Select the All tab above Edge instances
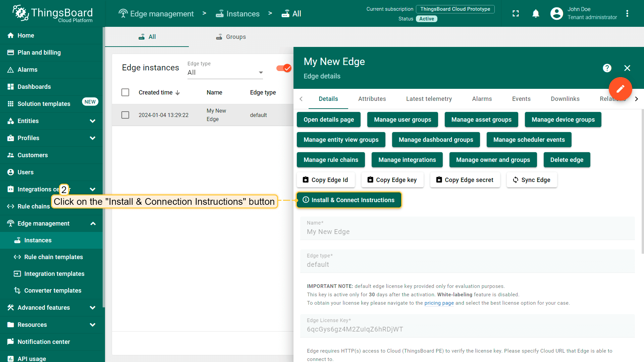644x362 pixels. 147,37
